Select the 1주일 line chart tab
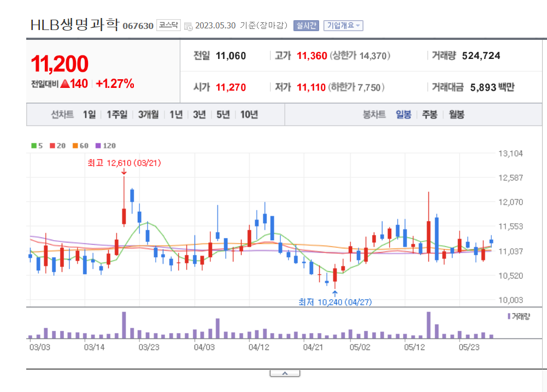 coord(117,114)
